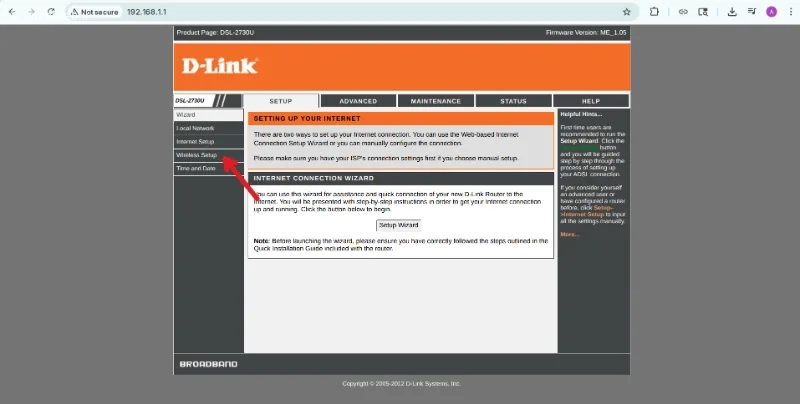Viewport: 800px width, 404px height.
Task: Click the browser forward arrow
Action: [x=32, y=12]
